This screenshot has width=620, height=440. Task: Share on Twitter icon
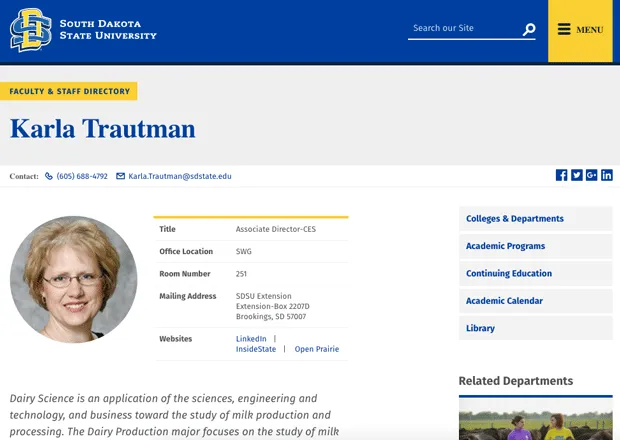click(577, 175)
